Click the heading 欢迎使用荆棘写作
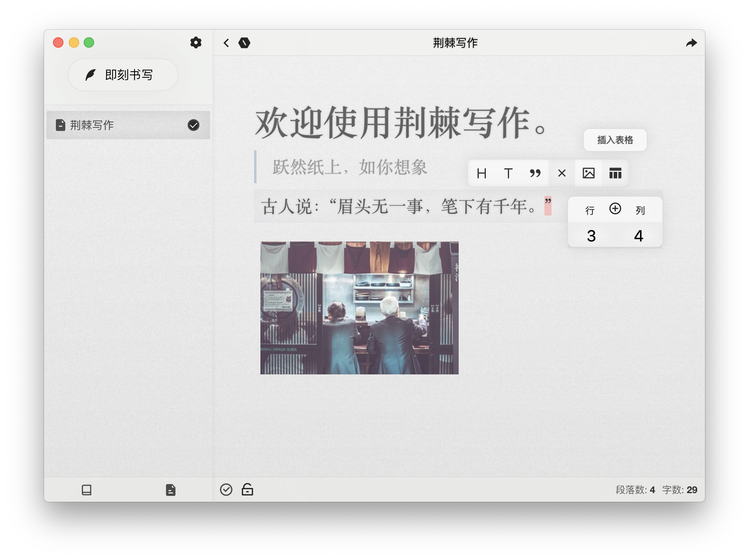Screen dimensions: 749x560 (x=400, y=123)
